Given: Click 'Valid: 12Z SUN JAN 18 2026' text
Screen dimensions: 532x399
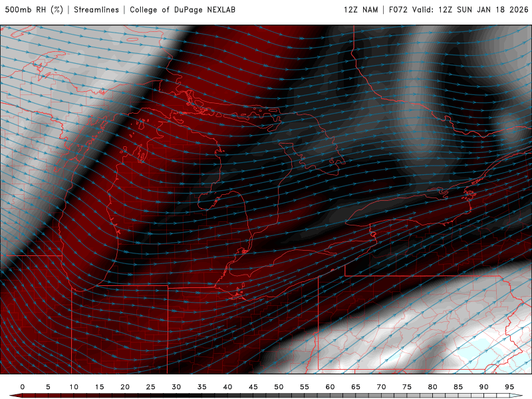Looking at the screenshot, I should (x=470, y=10).
